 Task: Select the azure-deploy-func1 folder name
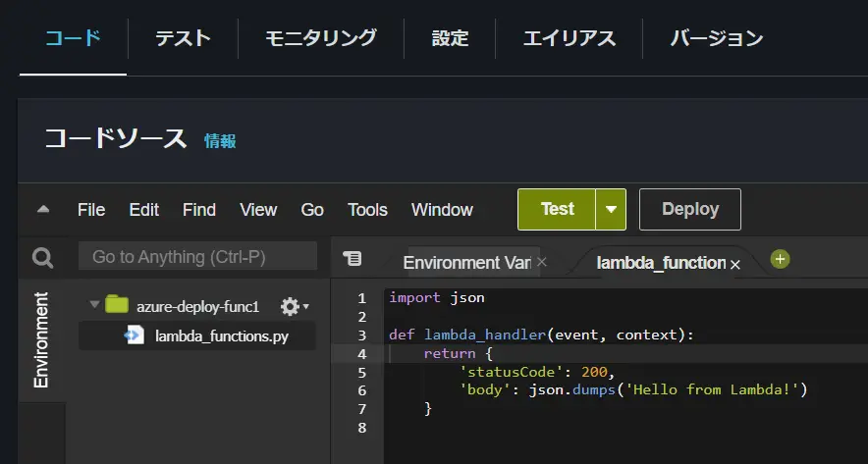pyautogui.click(x=197, y=307)
